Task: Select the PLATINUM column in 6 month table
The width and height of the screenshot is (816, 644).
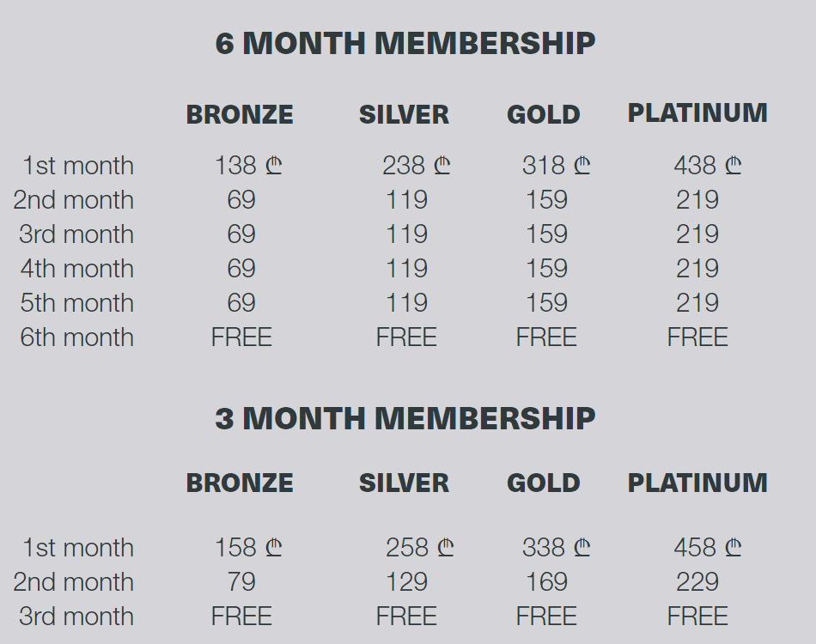Action: point(697,113)
